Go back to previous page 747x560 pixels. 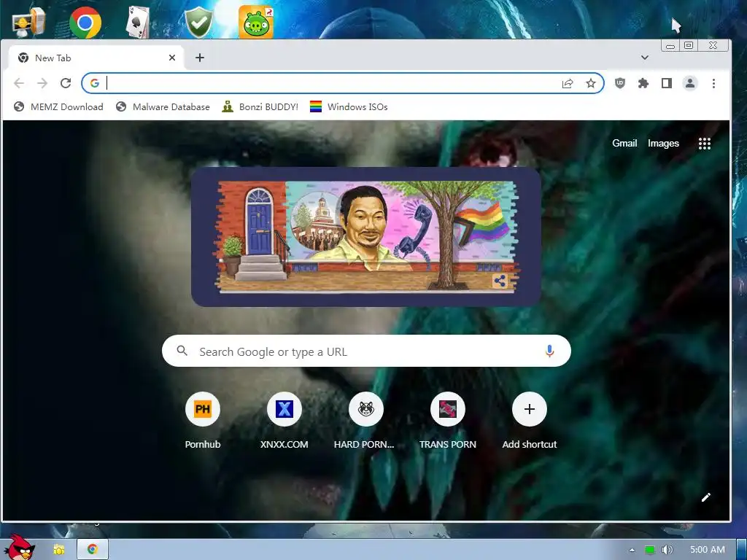click(19, 83)
